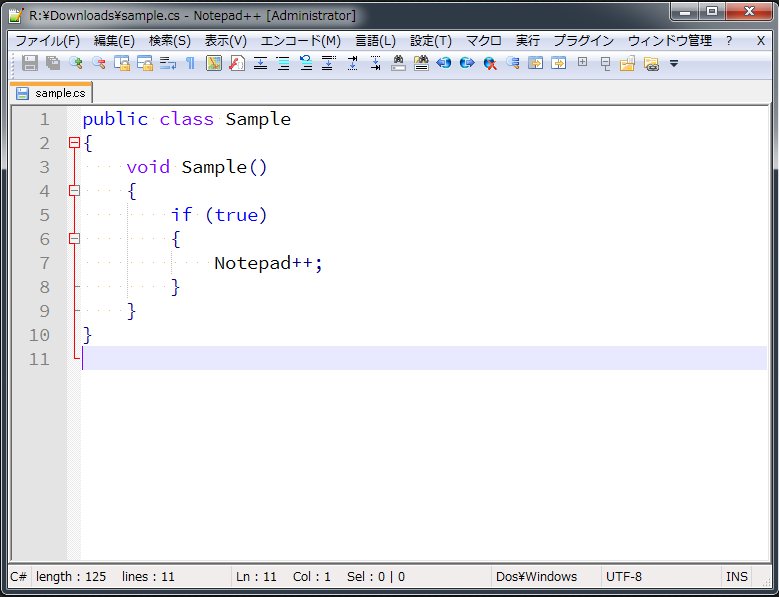Toggle show all characters pilcrow icon

coord(190,63)
